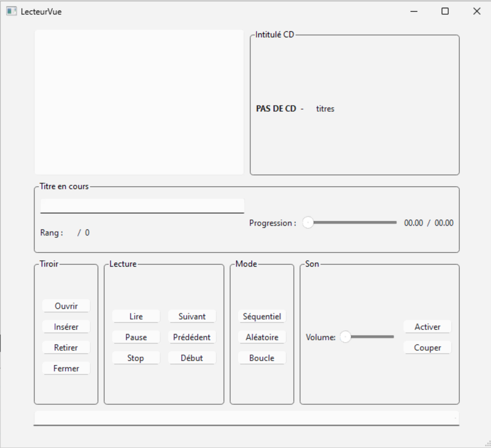Click the Activer sound button

pyautogui.click(x=427, y=327)
